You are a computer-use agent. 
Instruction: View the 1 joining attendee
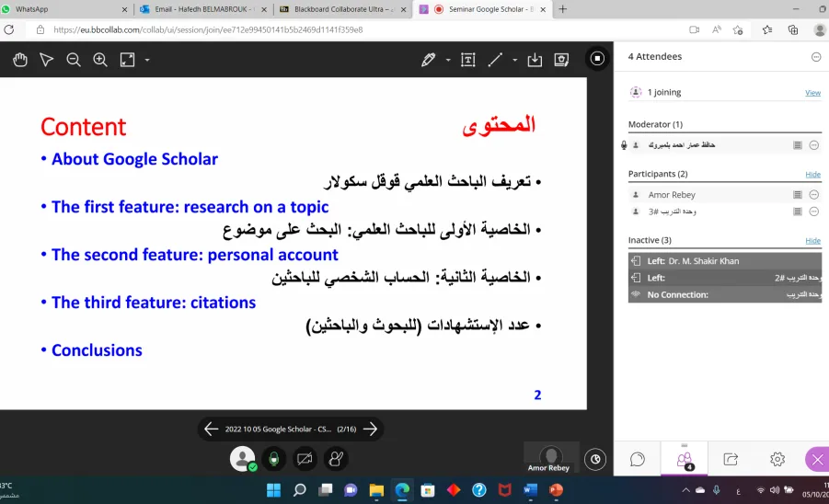pyautogui.click(x=812, y=93)
